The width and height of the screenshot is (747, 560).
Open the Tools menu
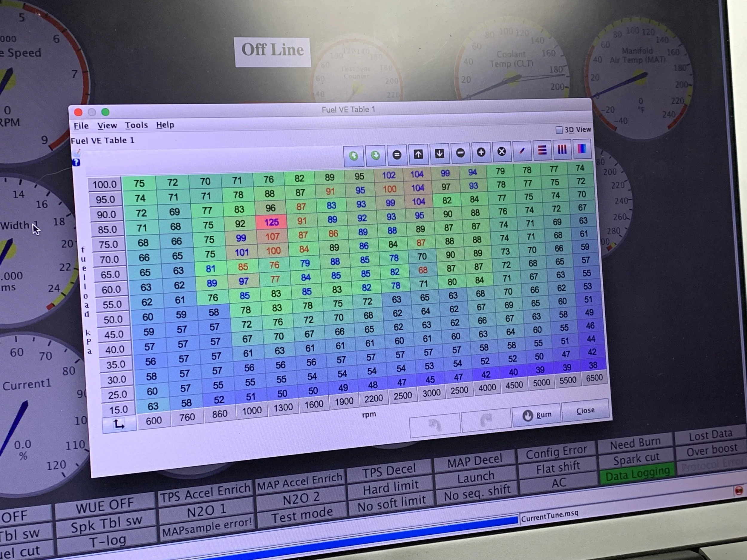pyautogui.click(x=137, y=125)
